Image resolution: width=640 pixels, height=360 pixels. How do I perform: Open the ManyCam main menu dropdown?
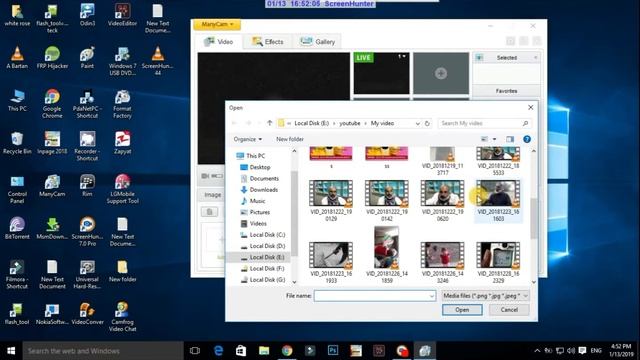pos(217,24)
